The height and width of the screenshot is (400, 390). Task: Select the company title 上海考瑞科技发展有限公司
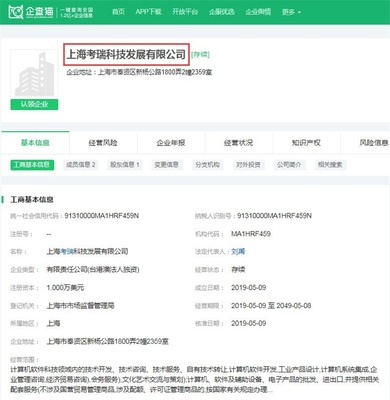coord(126,54)
